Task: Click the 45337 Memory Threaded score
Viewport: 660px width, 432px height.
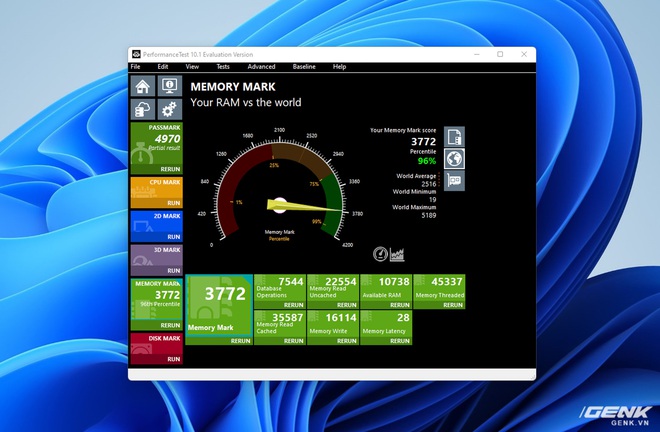Action: [x=447, y=281]
